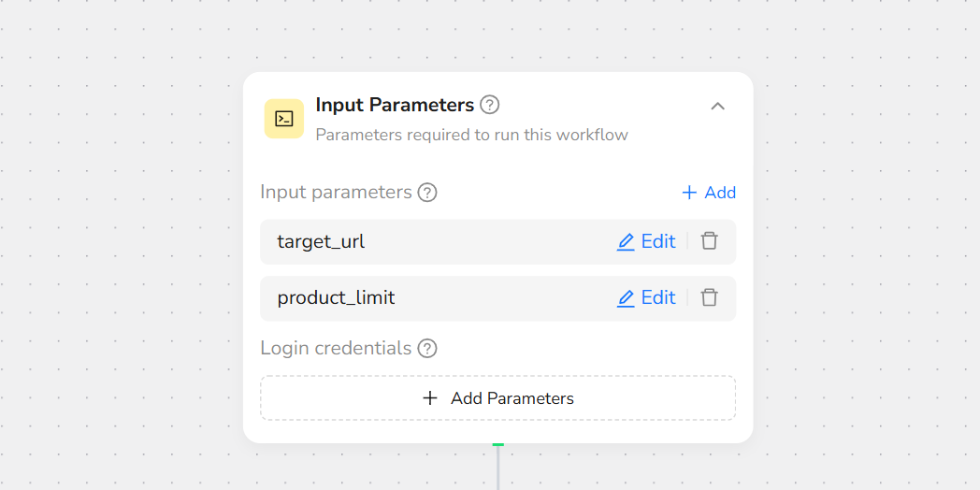
Task: Click the yellow terminal icon of Input Parameters
Action: coord(283,119)
